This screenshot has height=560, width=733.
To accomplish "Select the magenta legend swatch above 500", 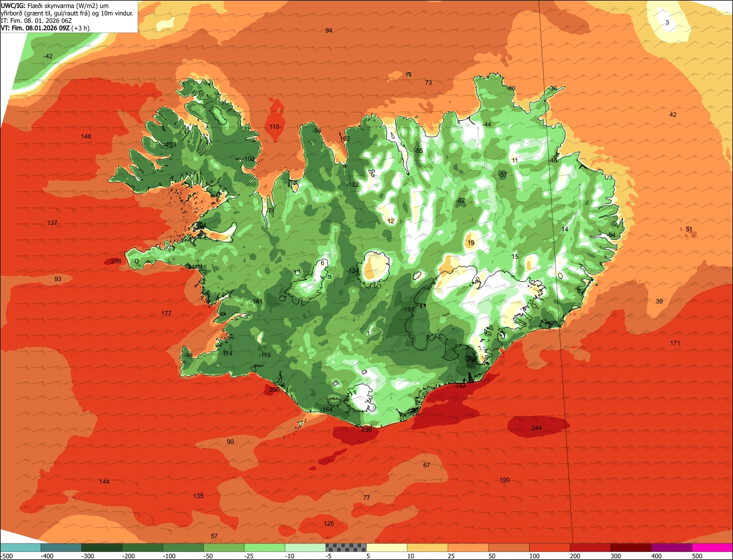I will [x=712, y=547].
